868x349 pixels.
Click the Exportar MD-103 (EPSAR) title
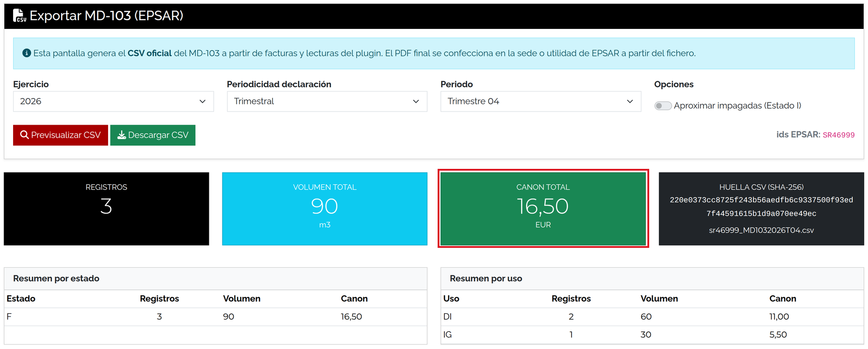click(x=107, y=16)
